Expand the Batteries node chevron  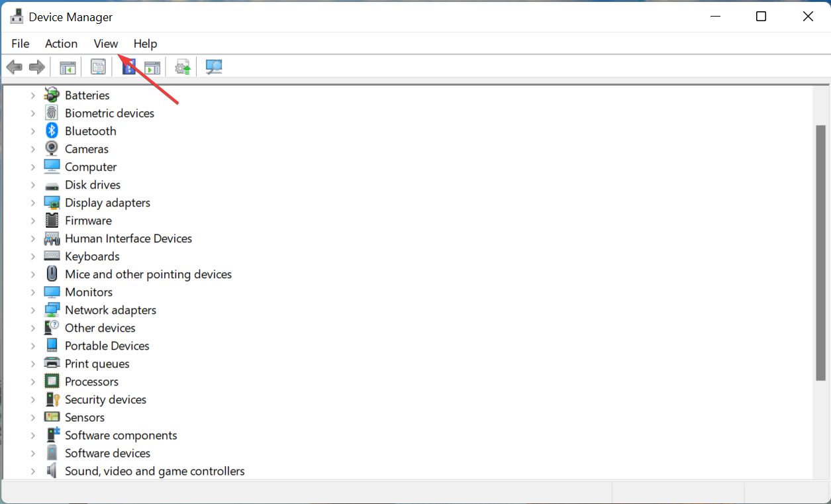coord(32,95)
